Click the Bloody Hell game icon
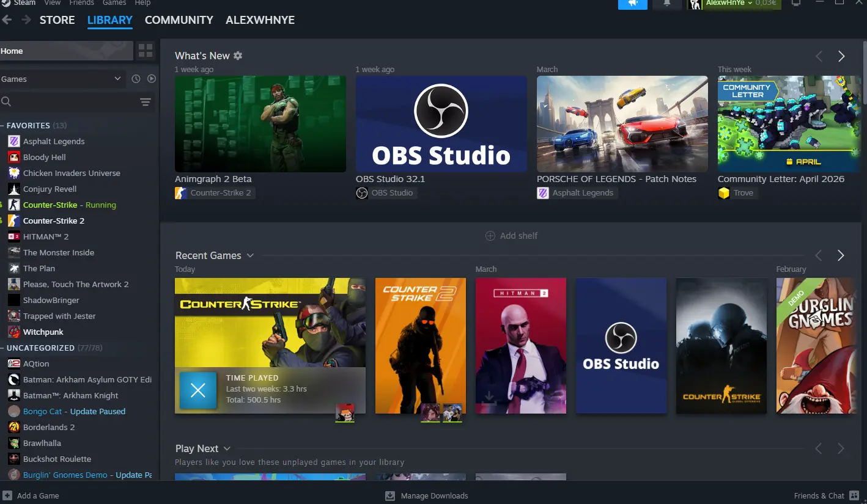The image size is (867, 504). (14, 157)
